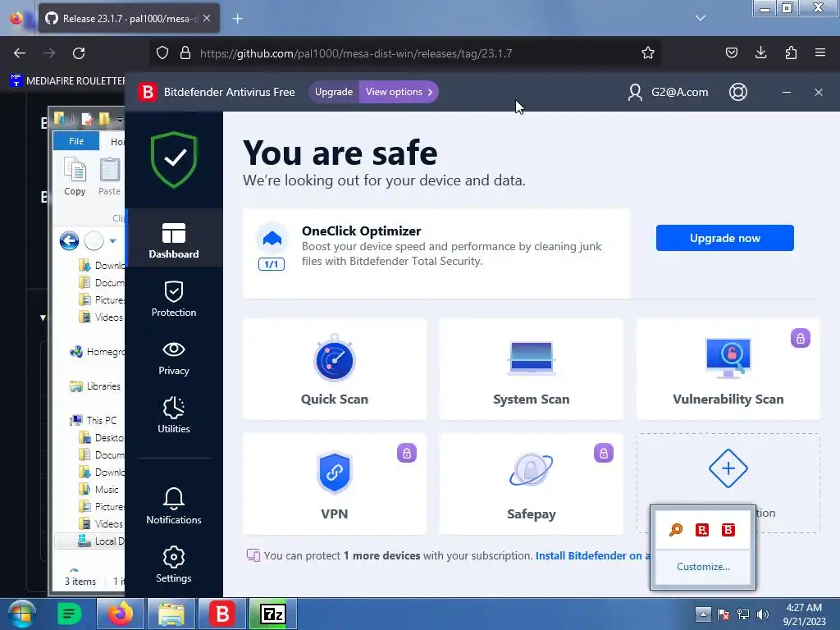Open a new Firefox tab

[237, 19]
